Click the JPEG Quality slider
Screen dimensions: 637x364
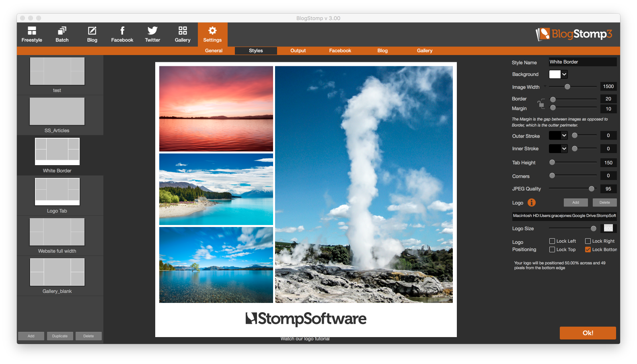tap(573, 189)
